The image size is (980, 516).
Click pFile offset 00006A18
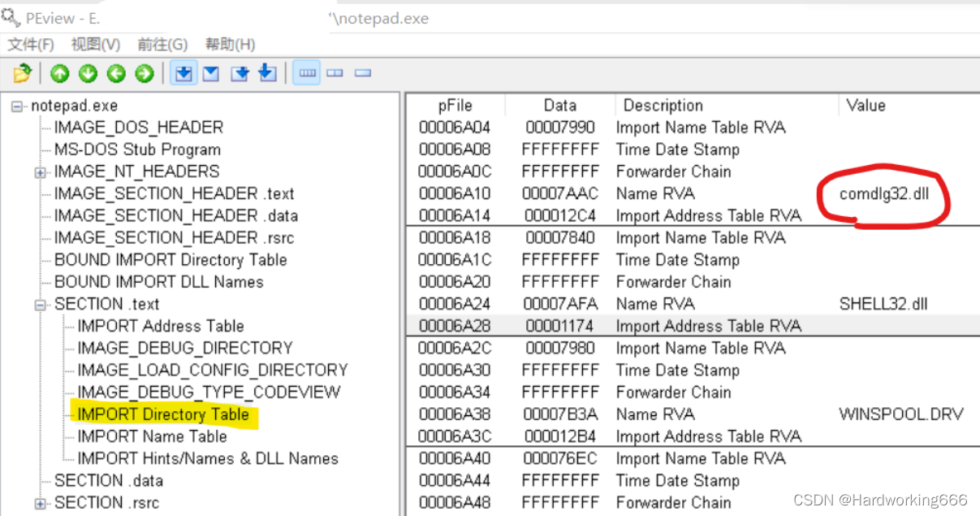coord(455,237)
